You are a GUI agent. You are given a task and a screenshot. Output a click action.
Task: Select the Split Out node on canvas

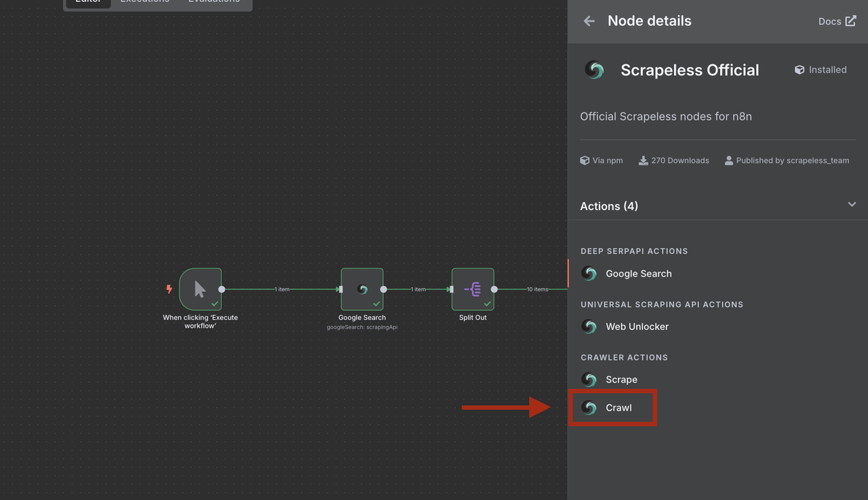(x=473, y=289)
